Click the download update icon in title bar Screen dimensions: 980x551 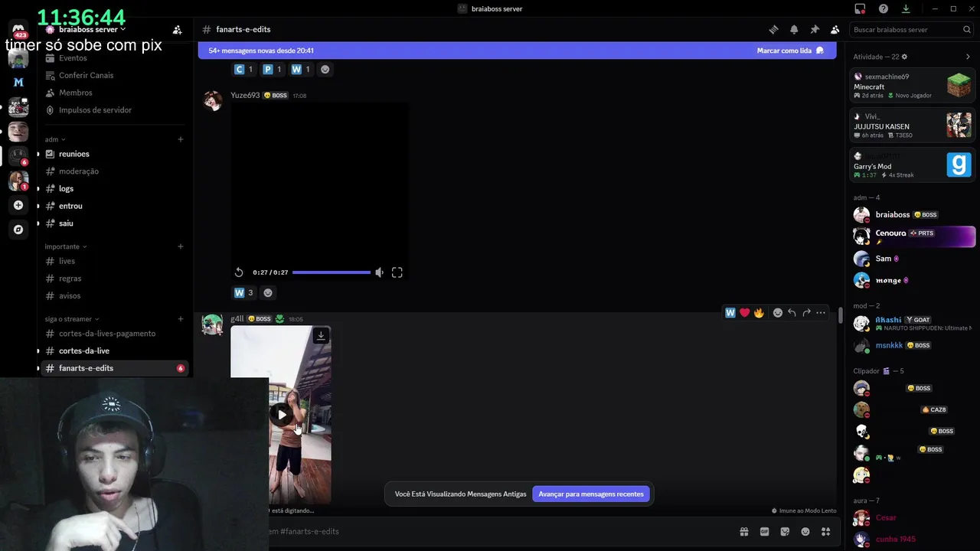coord(906,8)
